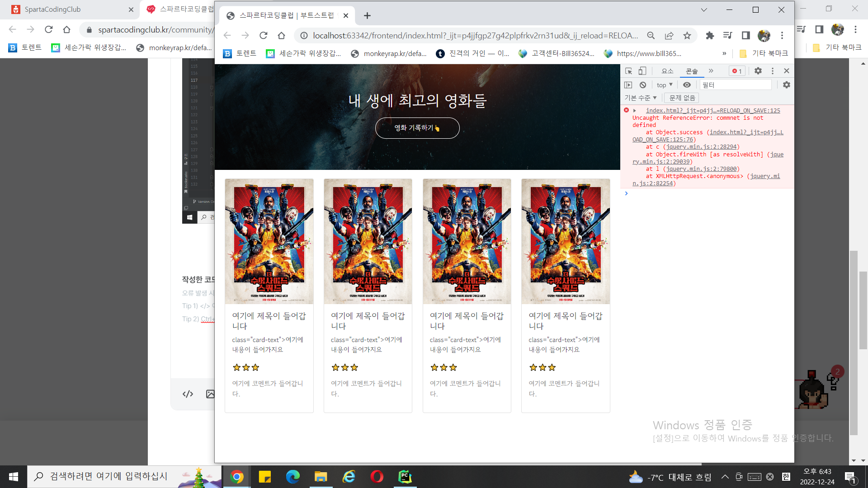The height and width of the screenshot is (488, 868).
Task: Click the third movie card's star rating
Action: point(443,368)
